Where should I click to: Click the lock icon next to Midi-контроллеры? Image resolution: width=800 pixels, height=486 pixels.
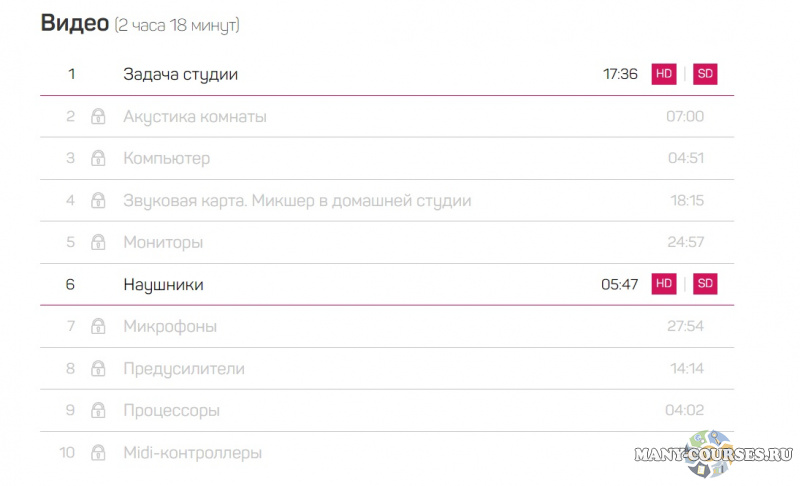99,453
